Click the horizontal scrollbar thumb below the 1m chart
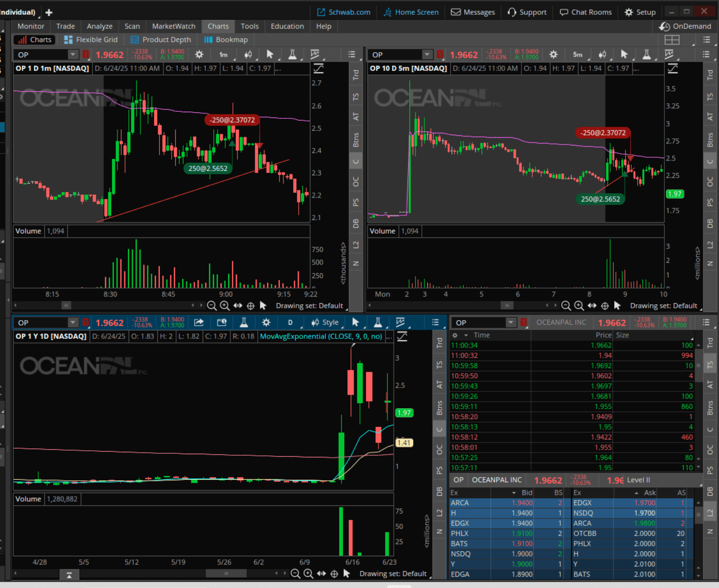The width and height of the screenshot is (719, 588). [66, 305]
